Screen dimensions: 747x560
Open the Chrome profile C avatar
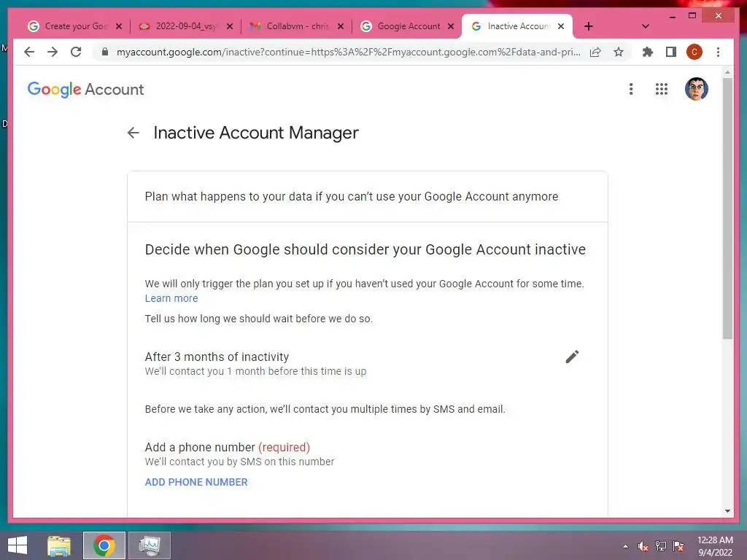click(x=694, y=52)
